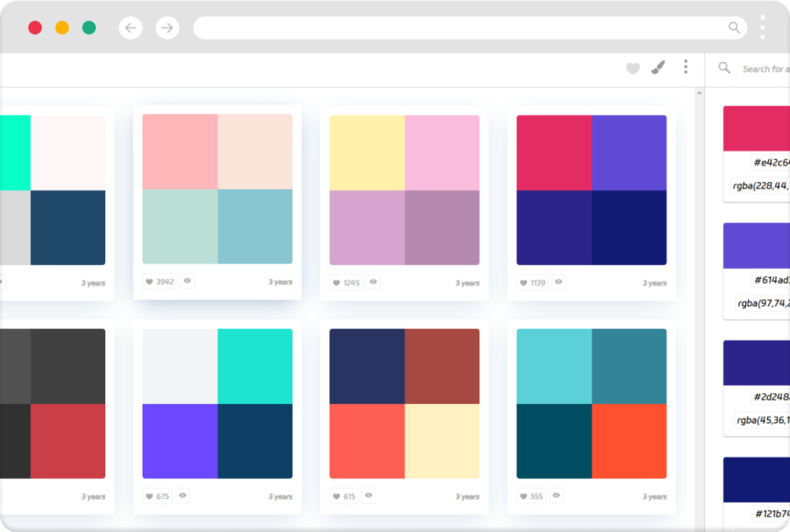Copy the rgba(228,44 value field
Screen dimensions: 790x532
(760, 186)
